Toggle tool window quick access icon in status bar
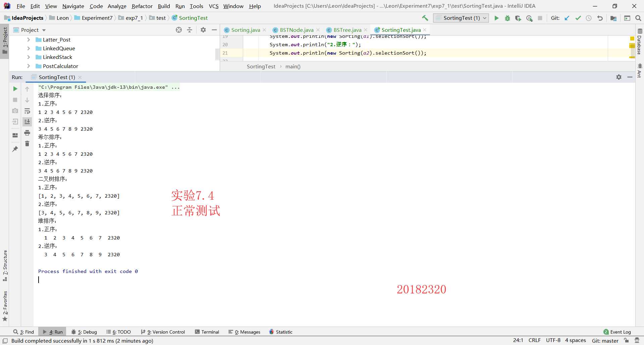Viewport: 644px width, 345px height. 5,341
